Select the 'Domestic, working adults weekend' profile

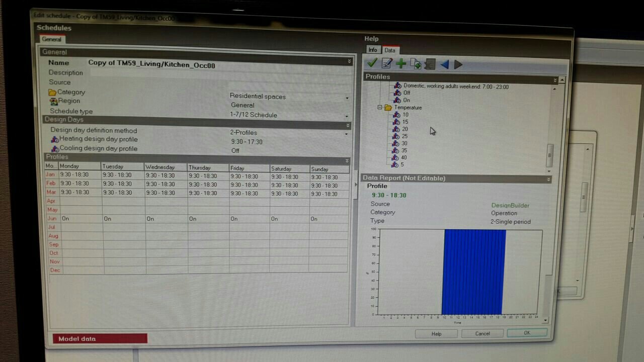click(x=456, y=86)
